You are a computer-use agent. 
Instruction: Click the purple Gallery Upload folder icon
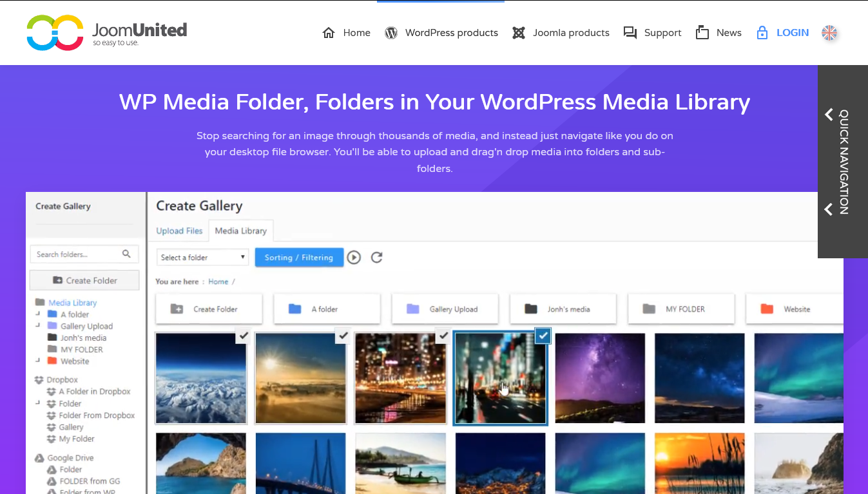[413, 309]
